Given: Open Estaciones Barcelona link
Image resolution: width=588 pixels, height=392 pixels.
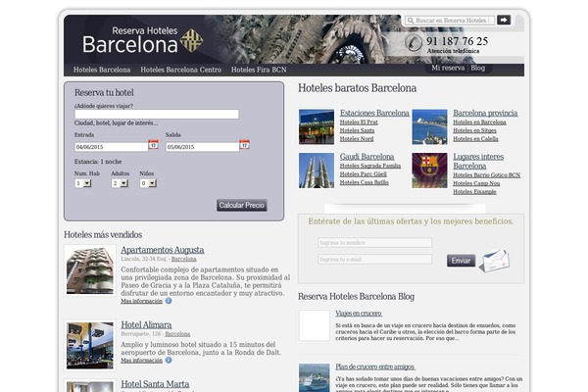Looking at the screenshot, I should (x=374, y=113).
